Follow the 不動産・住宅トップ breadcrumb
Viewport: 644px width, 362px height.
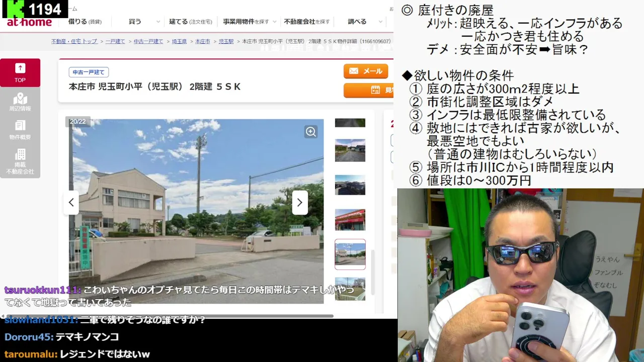[x=74, y=41]
